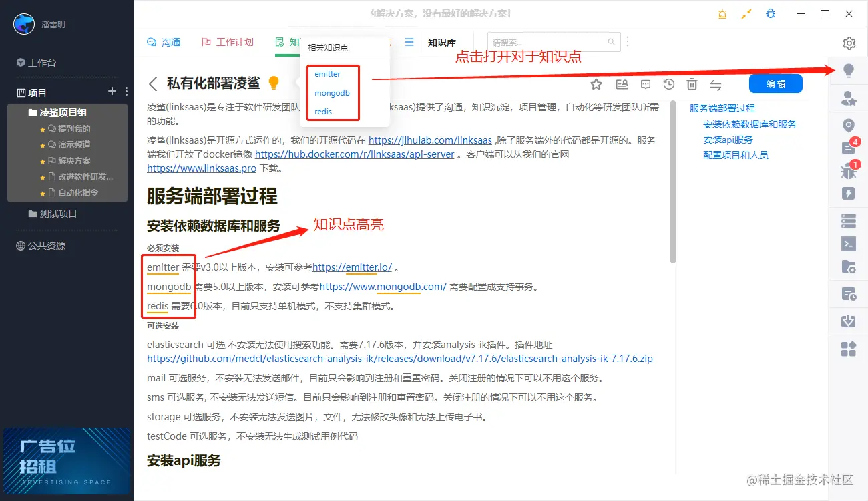Jump to 安装依赖数据库和服务 in the outline
The image size is (868, 501).
[750, 124]
